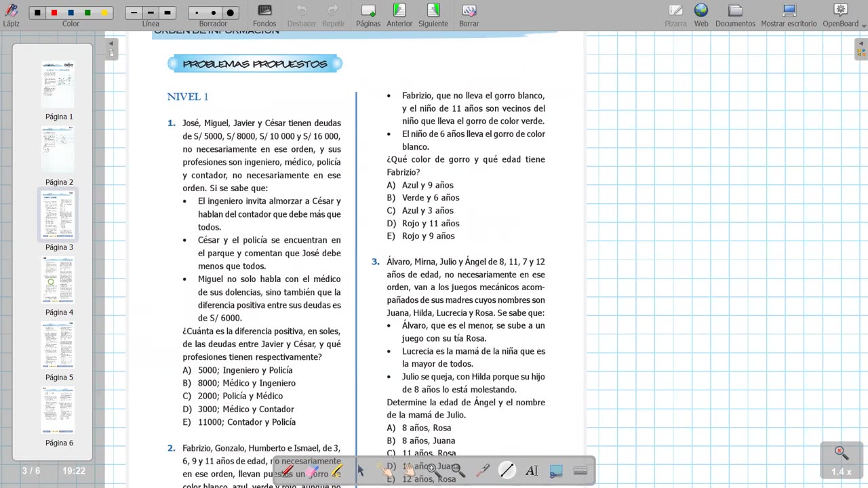
Task: Click the PROBLEMAS PROPUESTOS heading
Action: [255, 64]
